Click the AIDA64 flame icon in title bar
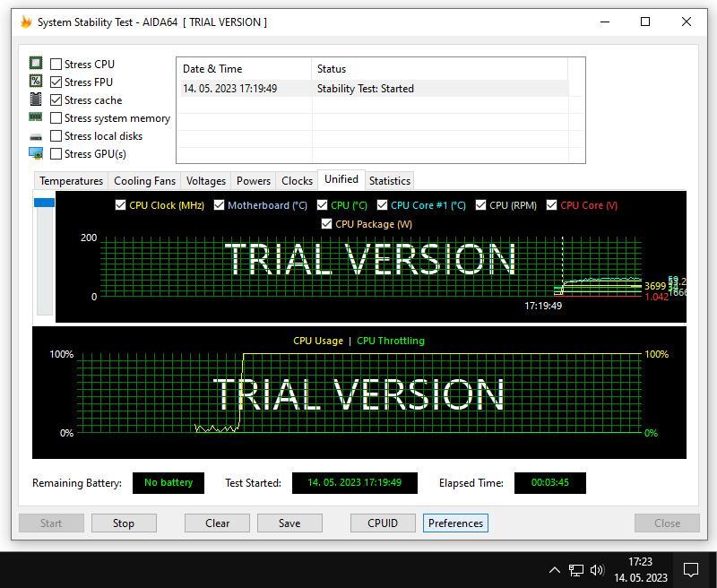Image resolution: width=717 pixels, height=588 pixels. pyautogui.click(x=26, y=22)
